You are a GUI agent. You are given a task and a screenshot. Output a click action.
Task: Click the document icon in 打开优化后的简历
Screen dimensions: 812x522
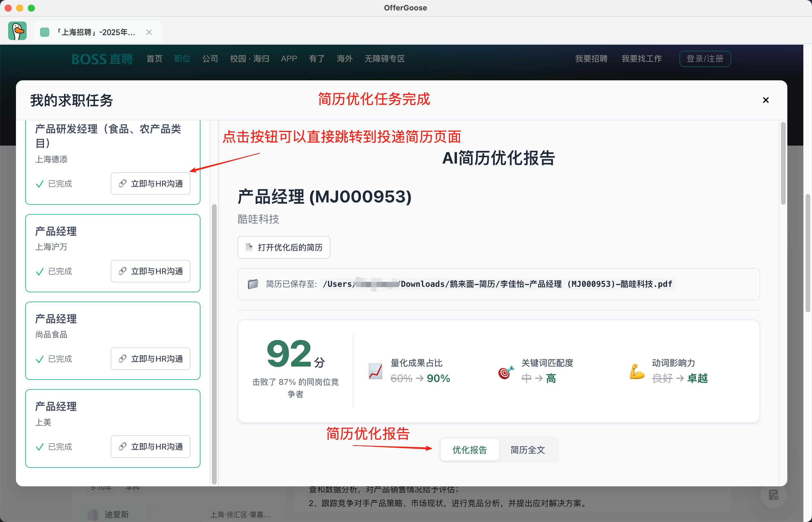249,247
